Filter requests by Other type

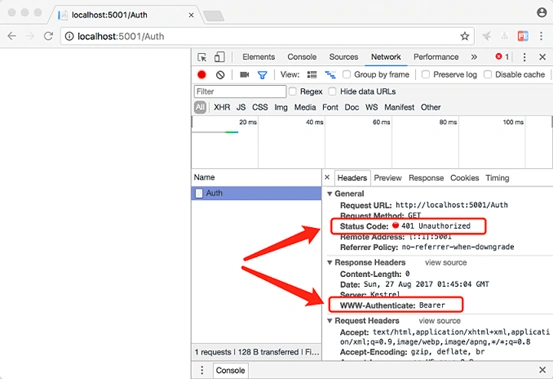(x=431, y=107)
